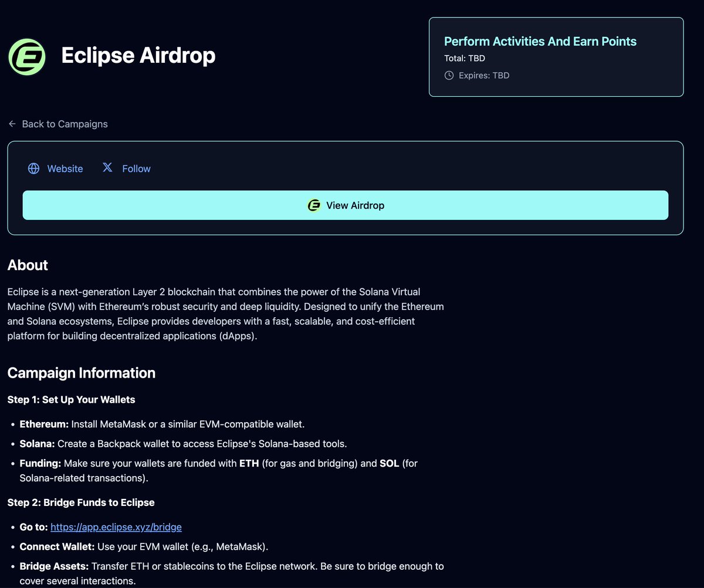Click the clock icon beside Expires: TBD
The image size is (704, 588).
coord(449,76)
